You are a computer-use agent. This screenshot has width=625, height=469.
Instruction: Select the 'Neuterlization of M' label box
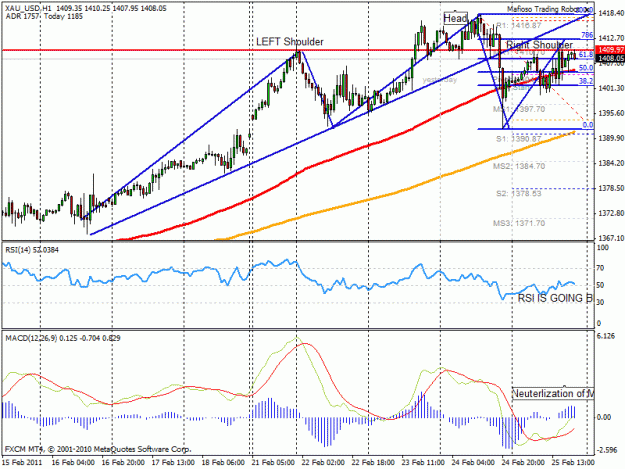point(553,394)
